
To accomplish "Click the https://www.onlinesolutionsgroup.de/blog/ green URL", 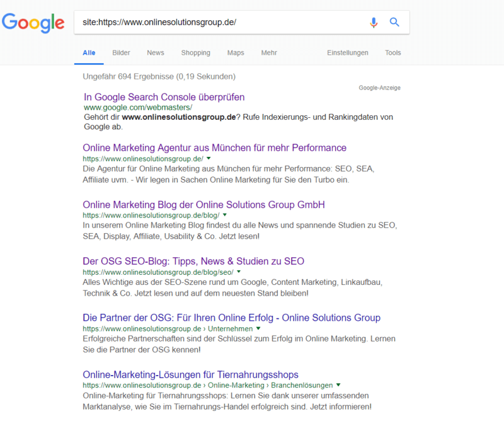I will click(x=151, y=216).
